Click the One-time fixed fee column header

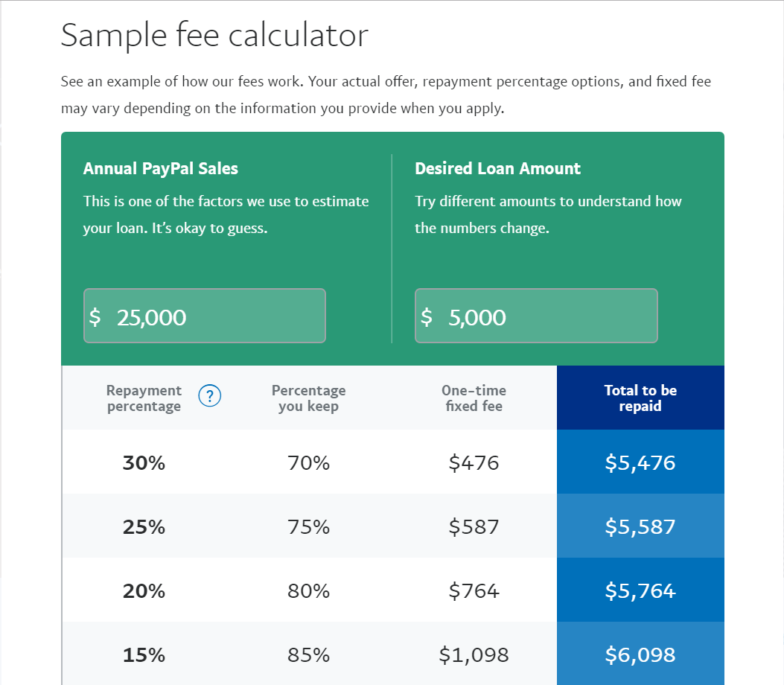tap(474, 398)
